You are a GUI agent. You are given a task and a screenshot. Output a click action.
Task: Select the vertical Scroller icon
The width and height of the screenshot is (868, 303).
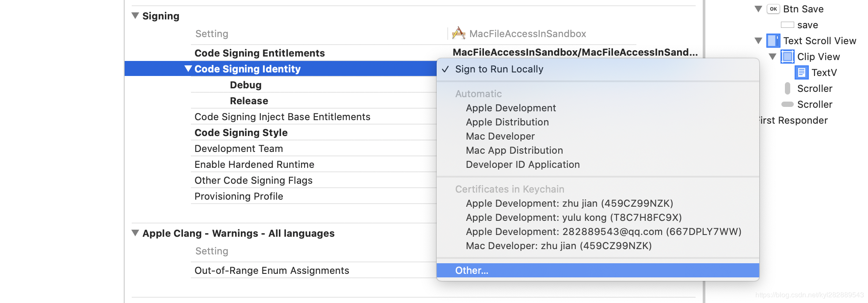(x=787, y=88)
